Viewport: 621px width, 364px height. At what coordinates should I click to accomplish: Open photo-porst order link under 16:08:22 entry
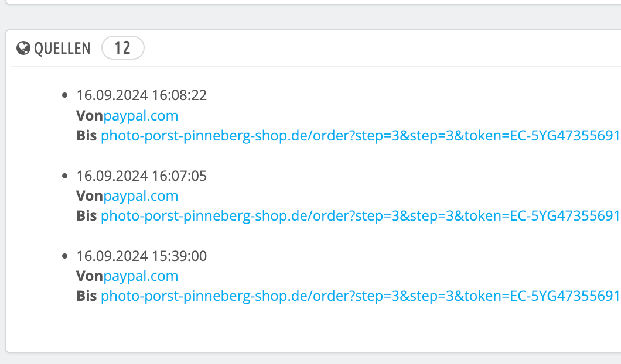pos(360,136)
